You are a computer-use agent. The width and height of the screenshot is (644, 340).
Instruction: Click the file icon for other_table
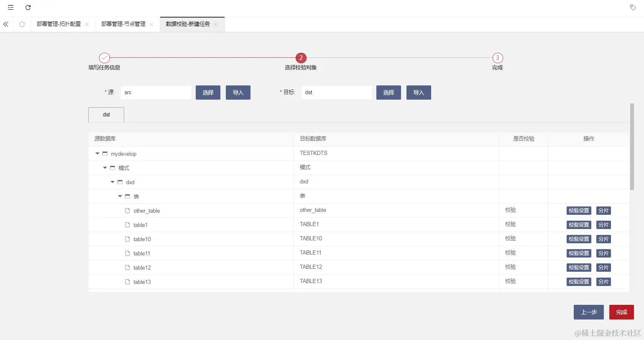pos(128,211)
